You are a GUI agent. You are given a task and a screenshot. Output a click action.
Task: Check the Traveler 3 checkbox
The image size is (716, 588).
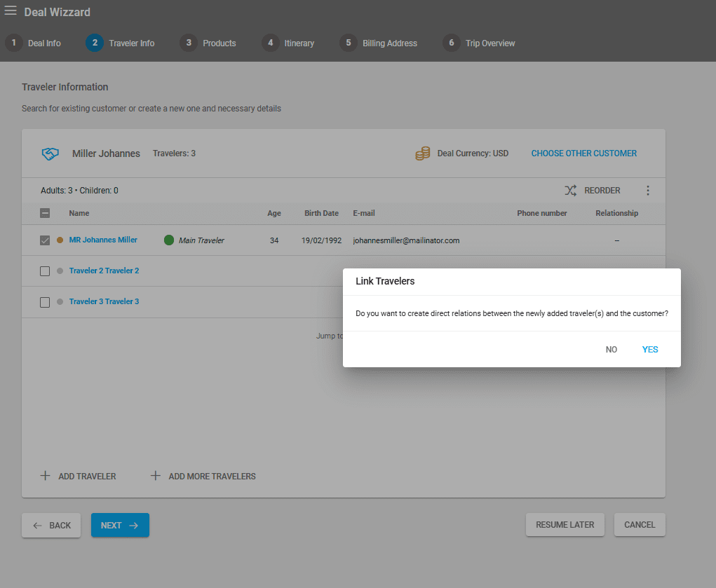pos(45,302)
